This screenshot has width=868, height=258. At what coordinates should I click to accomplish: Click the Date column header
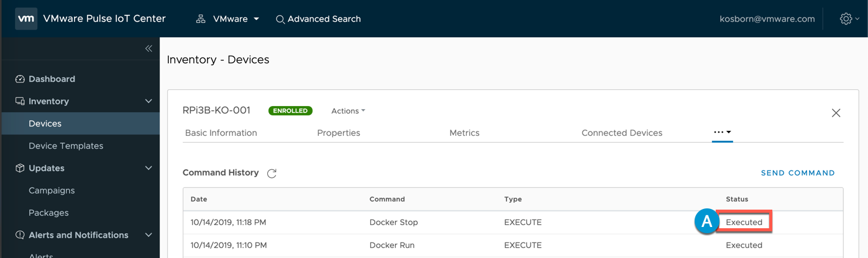(199, 199)
